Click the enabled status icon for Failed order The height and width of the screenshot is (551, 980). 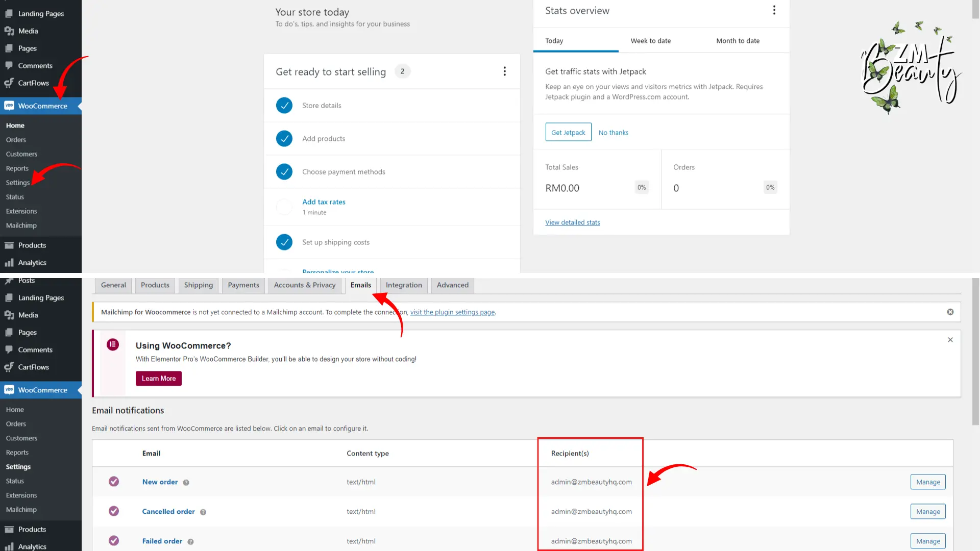click(x=114, y=541)
